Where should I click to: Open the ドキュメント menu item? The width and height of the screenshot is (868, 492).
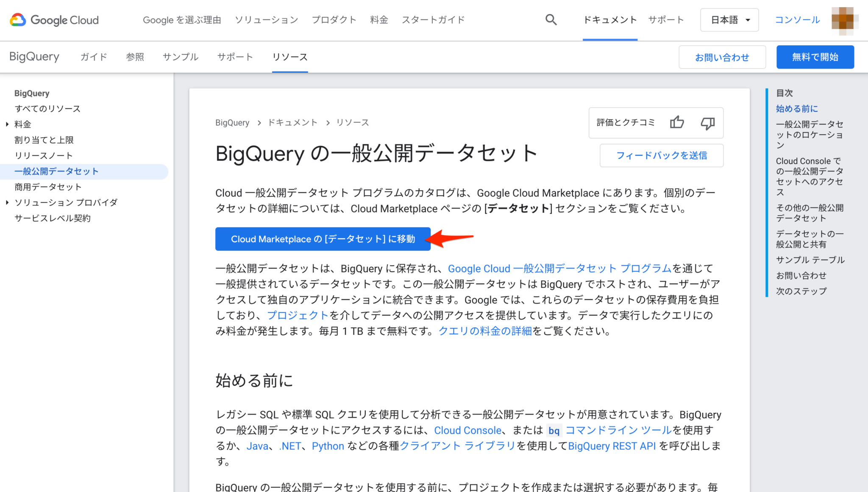pos(610,19)
